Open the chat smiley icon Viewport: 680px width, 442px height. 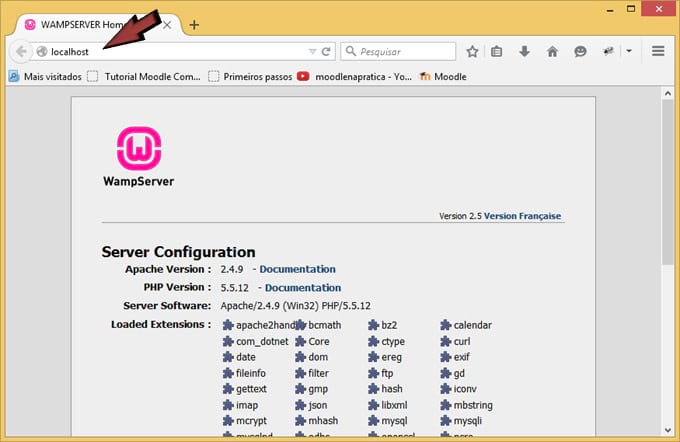click(580, 52)
